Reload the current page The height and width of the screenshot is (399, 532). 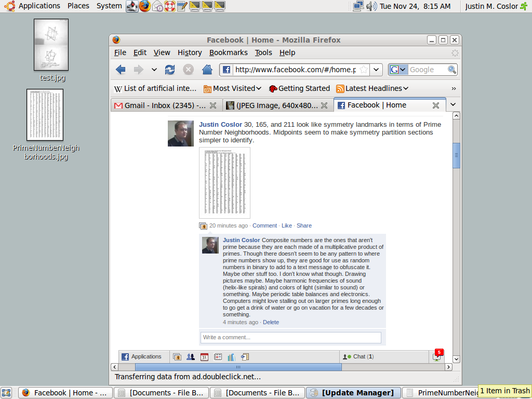(170, 70)
